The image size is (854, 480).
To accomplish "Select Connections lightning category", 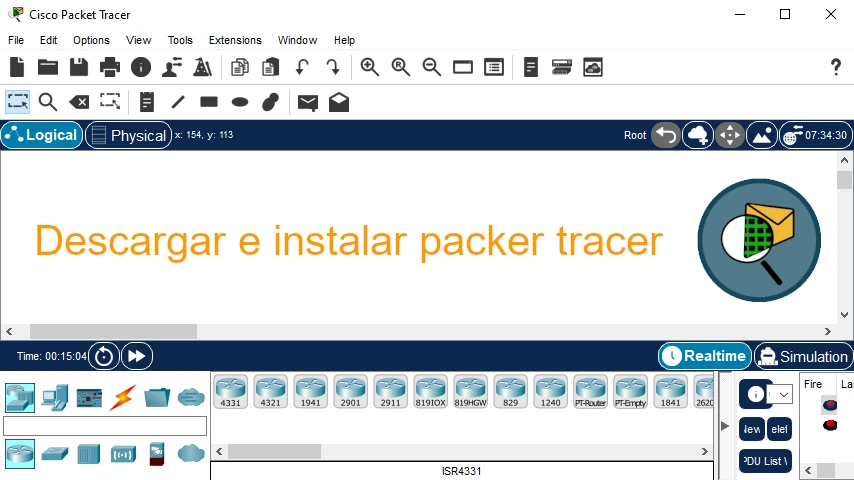I will 123,398.
